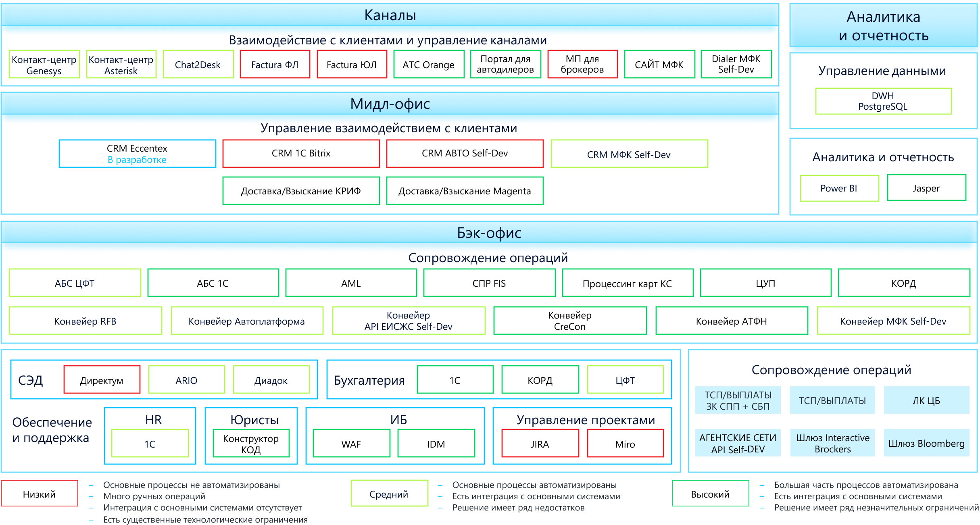Select 1С box under Бухгалтерия

coord(455,380)
